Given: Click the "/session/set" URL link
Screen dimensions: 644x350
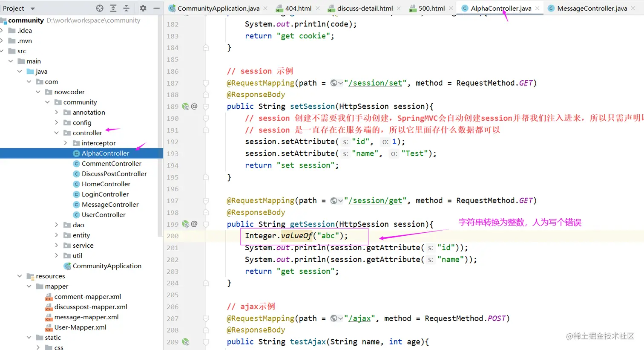Looking at the screenshot, I should click(375, 83).
